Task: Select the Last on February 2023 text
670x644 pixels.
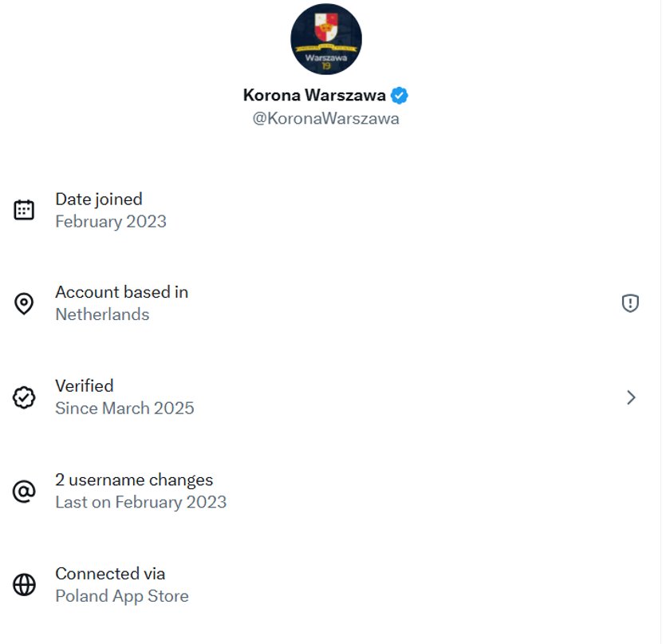Action: 140,502
